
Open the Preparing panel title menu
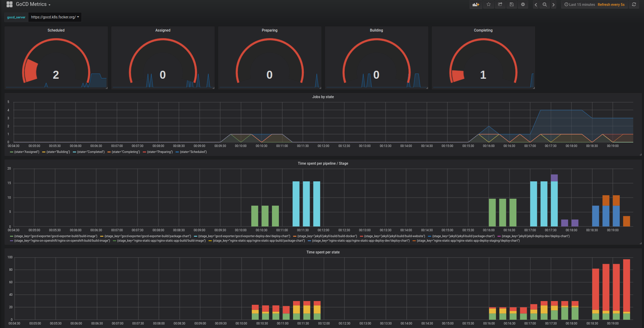click(269, 31)
